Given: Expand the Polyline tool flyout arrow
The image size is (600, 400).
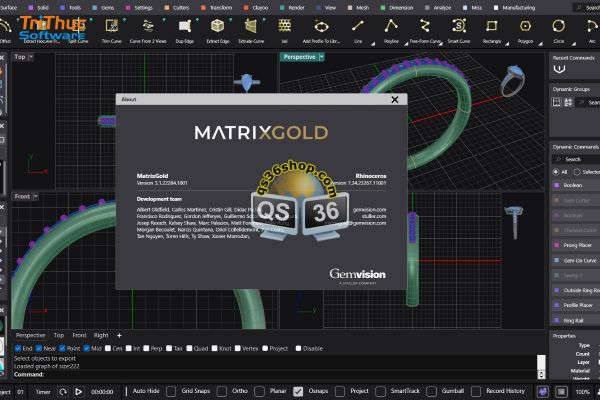Looking at the screenshot, I should [x=406, y=44].
